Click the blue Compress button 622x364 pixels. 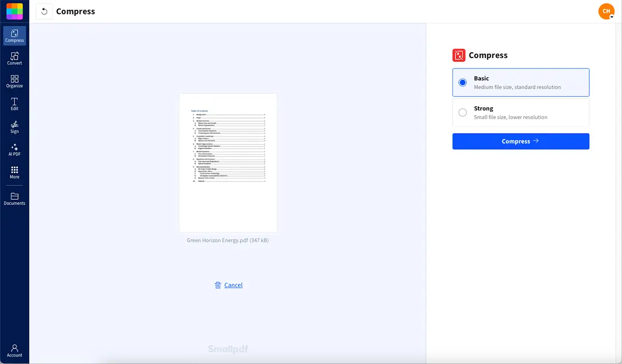click(520, 141)
